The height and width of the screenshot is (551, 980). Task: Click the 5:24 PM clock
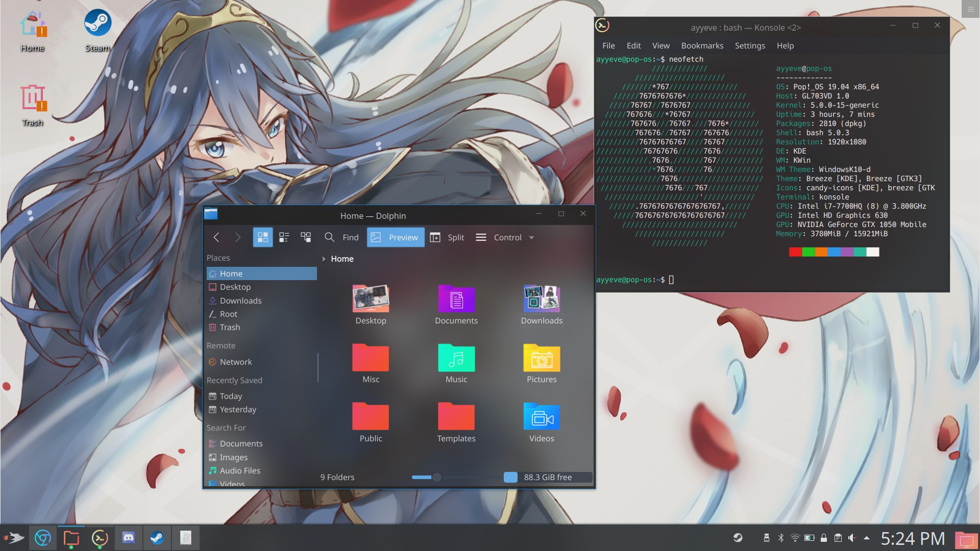point(913,538)
